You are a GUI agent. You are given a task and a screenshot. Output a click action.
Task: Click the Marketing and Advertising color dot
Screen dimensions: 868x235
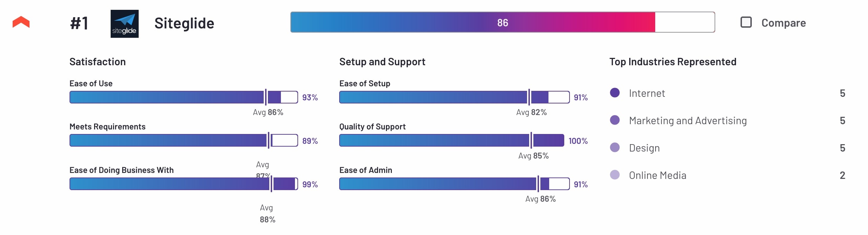click(x=614, y=120)
